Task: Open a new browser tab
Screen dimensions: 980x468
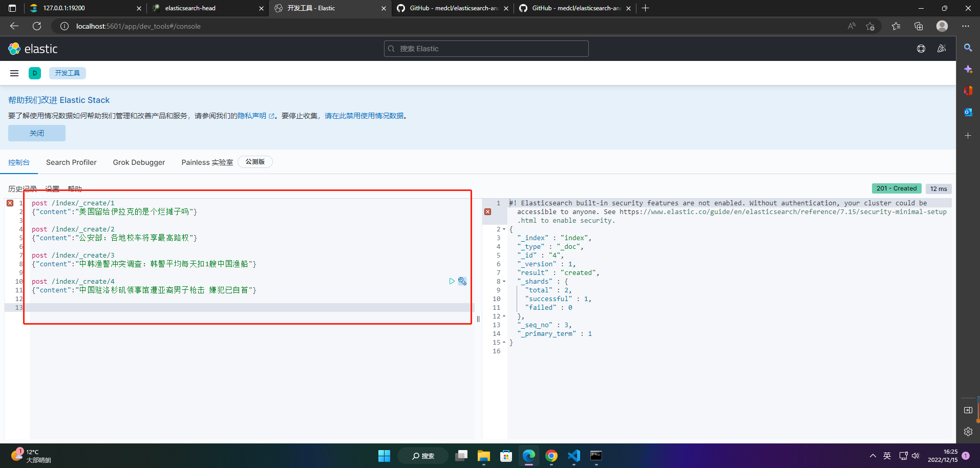Action: pyautogui.click(x=645, y=8)
